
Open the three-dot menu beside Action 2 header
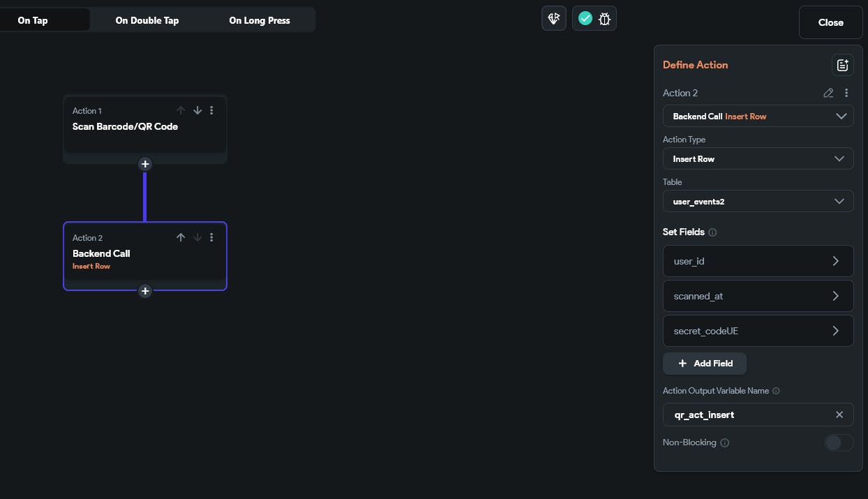[x=846, y=93]
